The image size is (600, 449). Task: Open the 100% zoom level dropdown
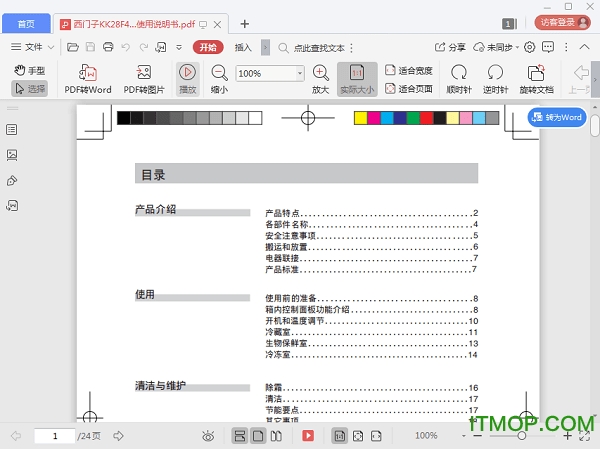click(x=300, y=73)
